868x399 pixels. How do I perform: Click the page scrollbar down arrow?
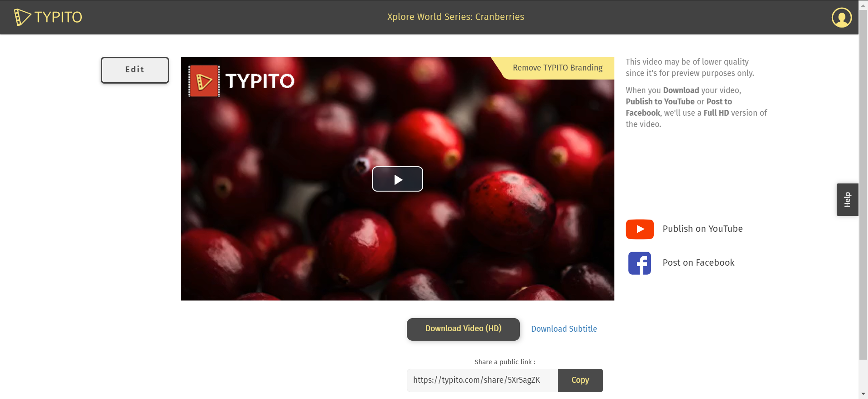pos(863,394)
